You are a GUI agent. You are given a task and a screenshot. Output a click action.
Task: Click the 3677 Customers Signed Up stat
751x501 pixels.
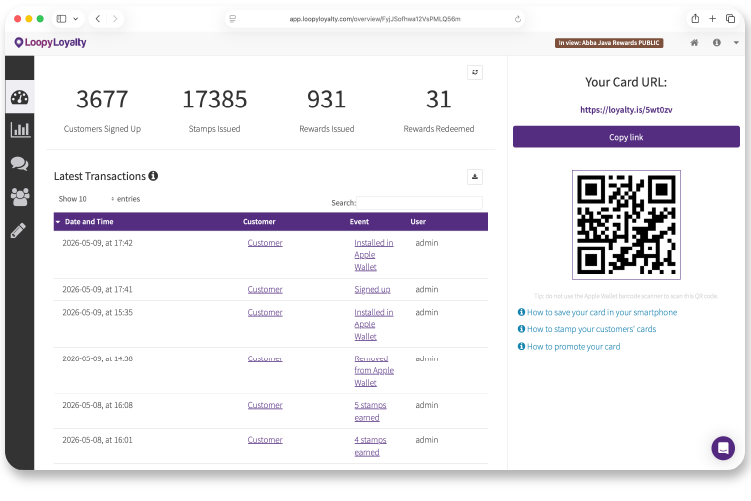point(102,110)
